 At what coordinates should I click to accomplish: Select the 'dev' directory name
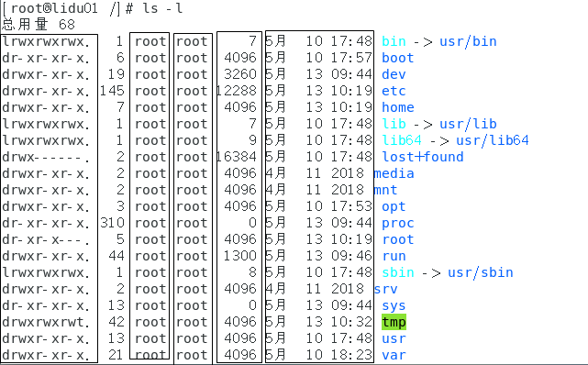pos(394,74)
